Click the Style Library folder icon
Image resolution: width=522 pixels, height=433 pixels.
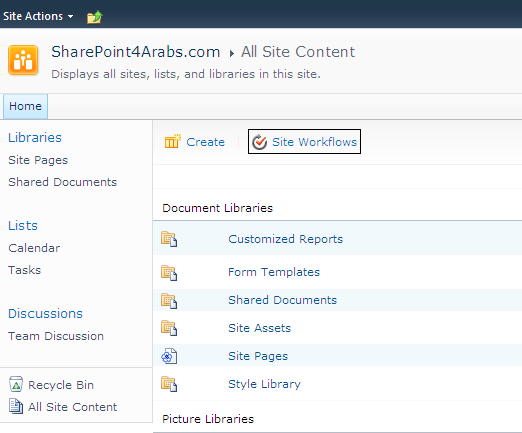(x=169, y=384)
